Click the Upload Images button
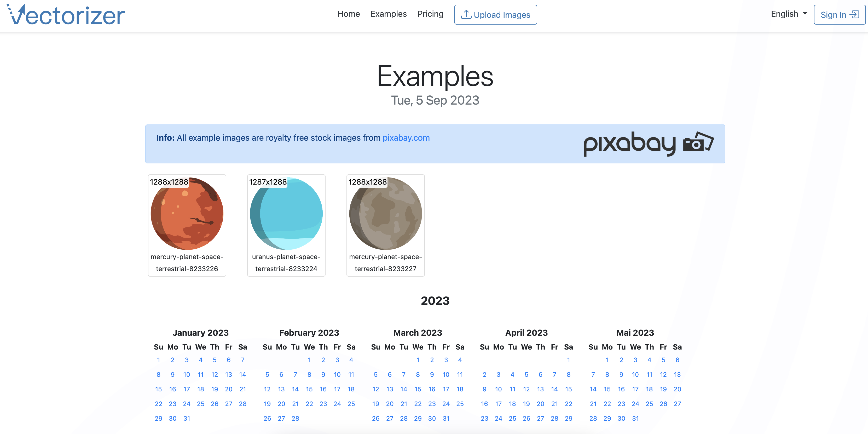This screenshot has height=434, width=868. click(x=495, y=14)
